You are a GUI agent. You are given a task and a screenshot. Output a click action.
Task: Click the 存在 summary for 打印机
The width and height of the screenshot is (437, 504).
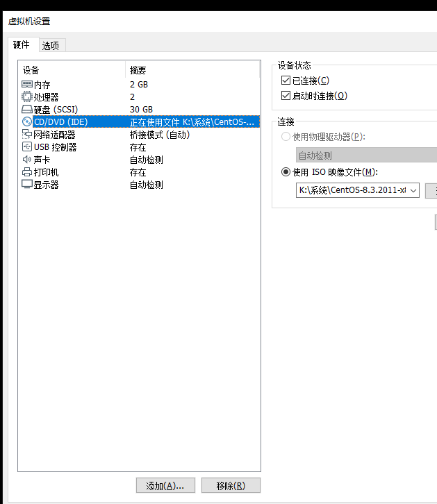point(138,172)
